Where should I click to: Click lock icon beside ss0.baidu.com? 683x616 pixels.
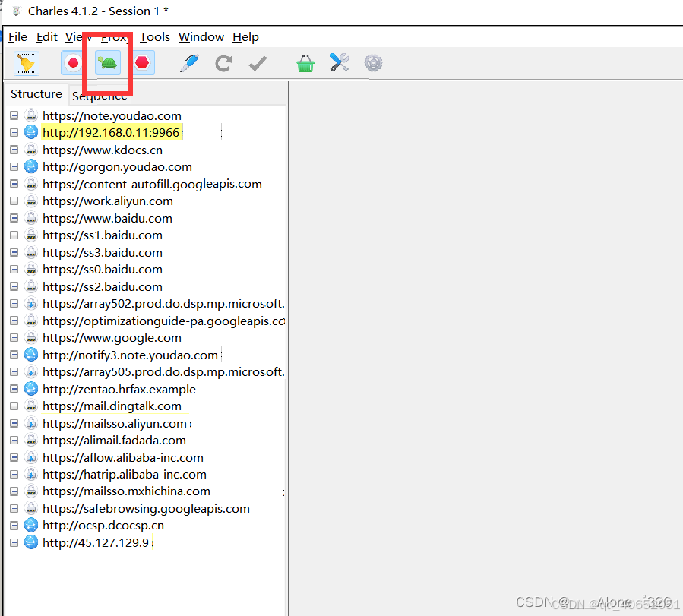[x=31, y=269]
